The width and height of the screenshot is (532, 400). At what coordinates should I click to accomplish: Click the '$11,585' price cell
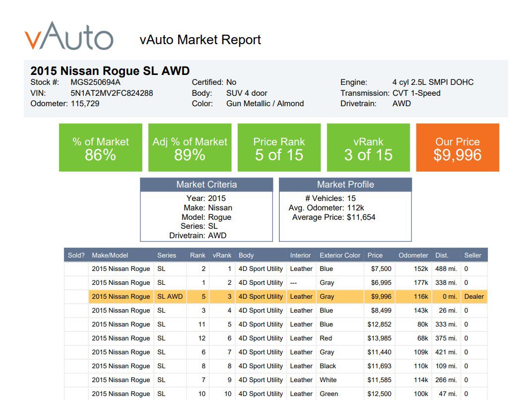click(x=379, y=380)
